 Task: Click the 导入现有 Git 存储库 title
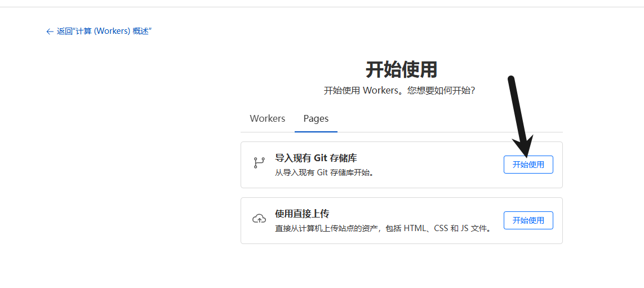(316, 158)
